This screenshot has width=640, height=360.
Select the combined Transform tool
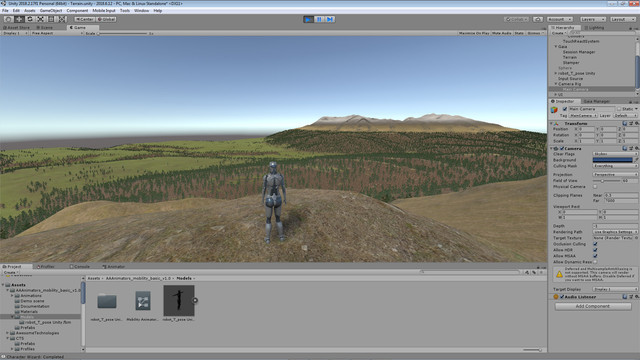tap(62, 19)
